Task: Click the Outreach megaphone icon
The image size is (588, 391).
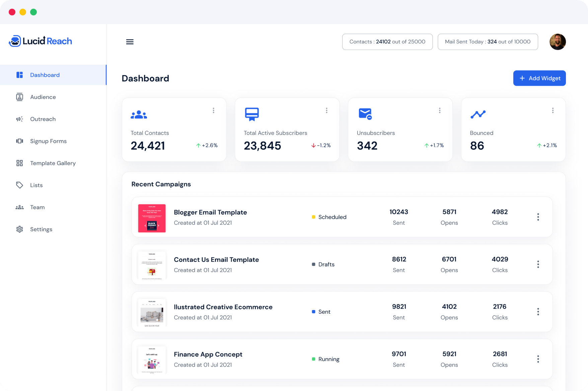Action: [20, 119]
